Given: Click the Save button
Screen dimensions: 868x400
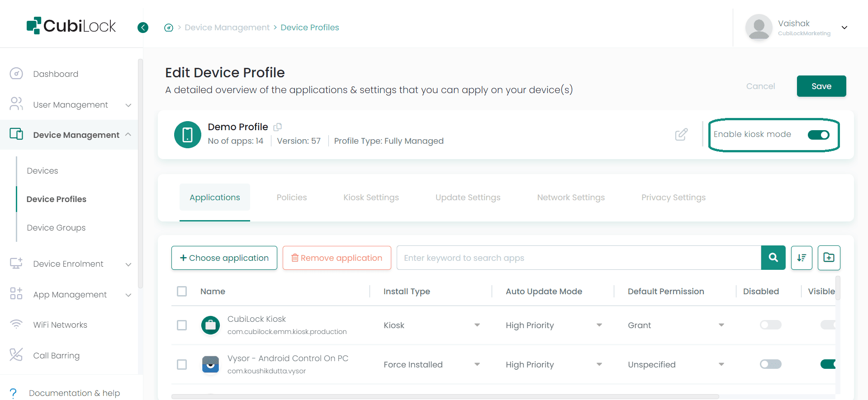Looking at the screenshot, I should 821,86.
